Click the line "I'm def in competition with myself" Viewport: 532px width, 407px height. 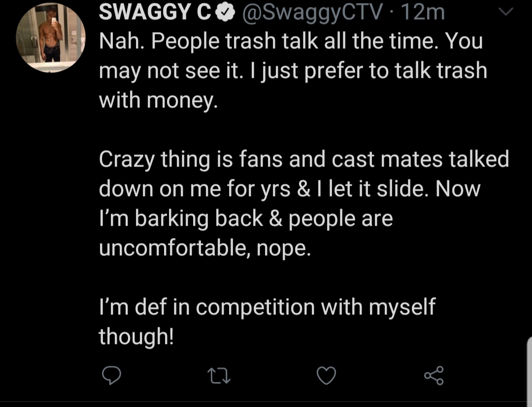pos(267,307)
